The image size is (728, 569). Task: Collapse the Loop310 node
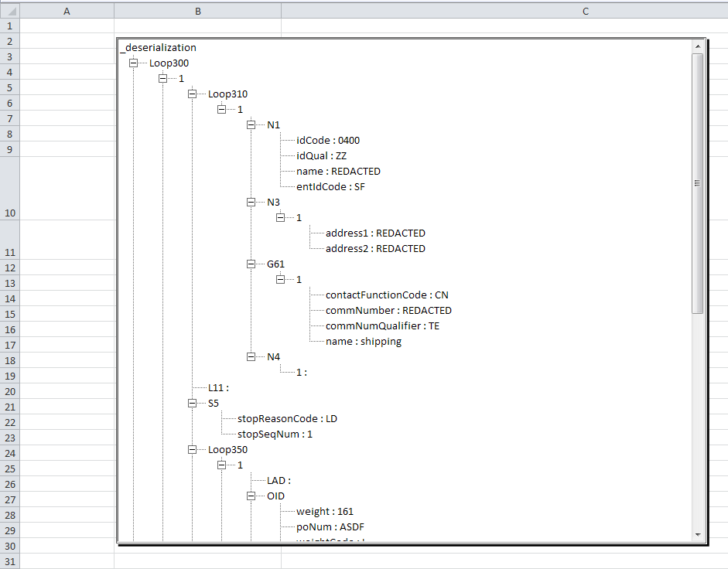(192, 94)
